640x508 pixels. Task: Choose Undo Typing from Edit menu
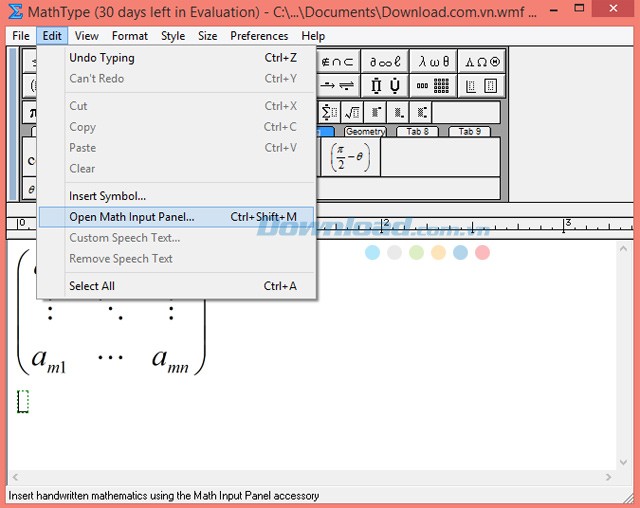coord(176,58)
